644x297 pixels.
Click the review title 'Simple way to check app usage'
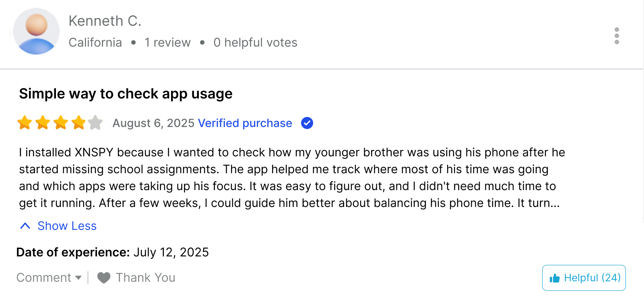point(126,94)
